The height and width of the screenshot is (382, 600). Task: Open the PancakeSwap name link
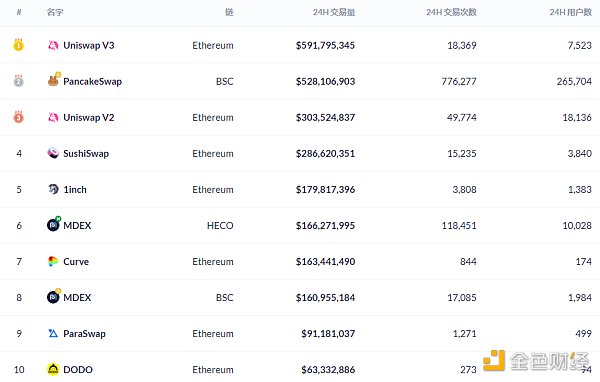tap(93, 82)
